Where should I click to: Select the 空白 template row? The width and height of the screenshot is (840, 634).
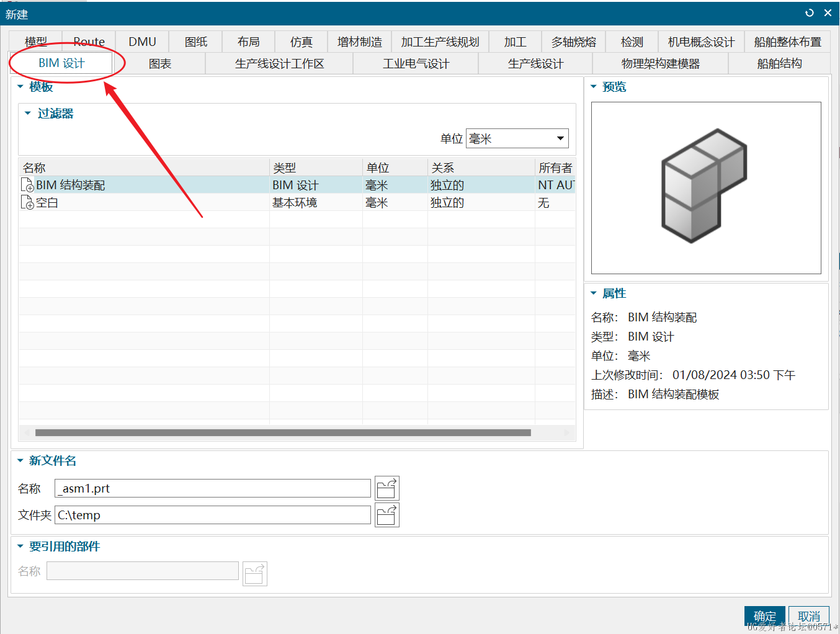pos(297,202)
